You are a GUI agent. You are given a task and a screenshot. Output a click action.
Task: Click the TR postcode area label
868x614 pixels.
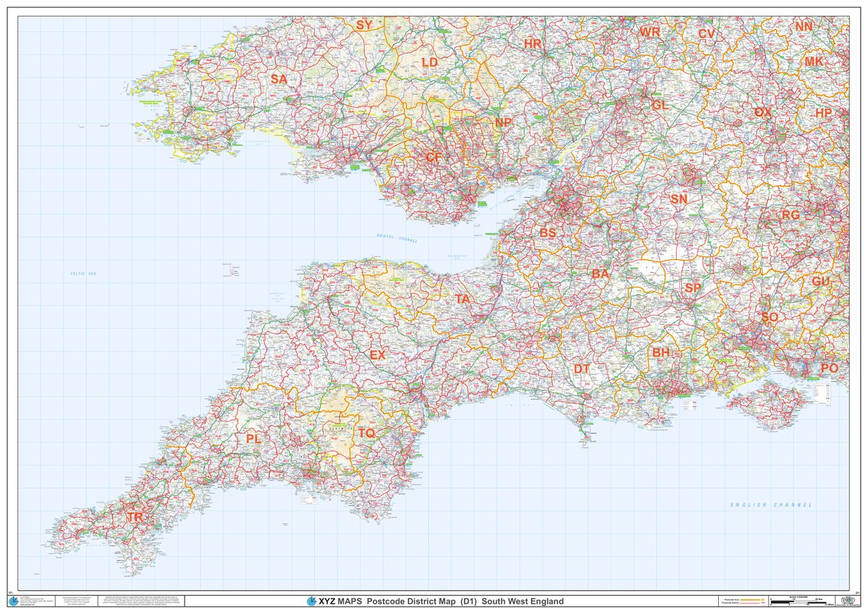[x=135, y=518]
